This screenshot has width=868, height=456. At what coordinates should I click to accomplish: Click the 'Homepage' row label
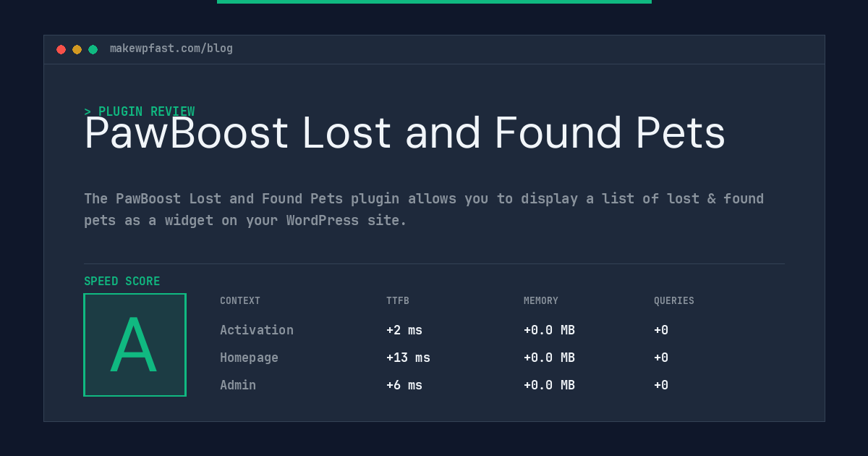point(249,358)
